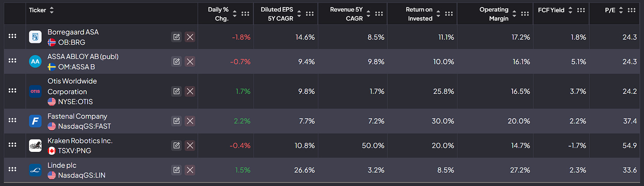Click the drag handle for Borregaard ASA row

click(12, 37)
